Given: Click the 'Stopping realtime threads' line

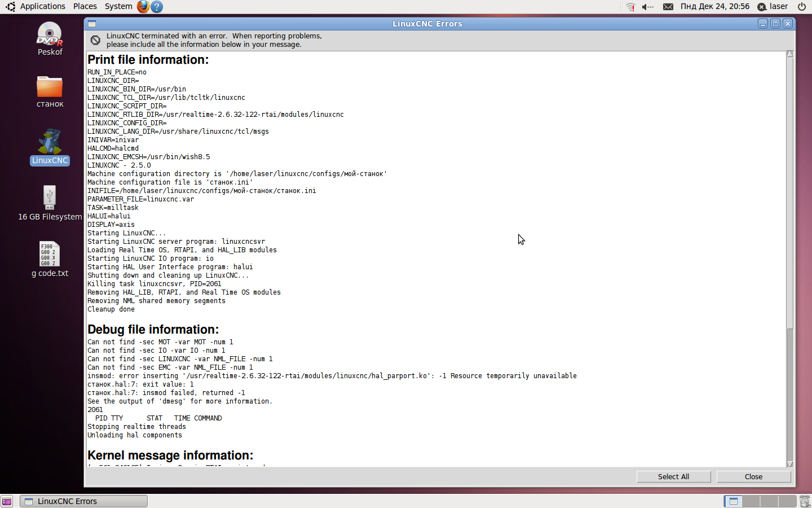Looking at the screenshot, I should tap(136, 427).
